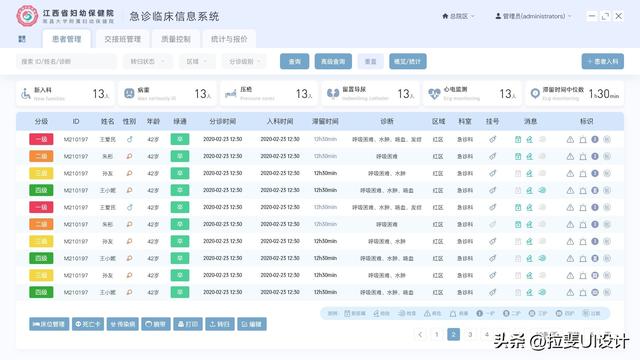640x360 pixels.
Task: Click the 概览/统计 button
Action: pyautogui.click(x=408, y=62)
